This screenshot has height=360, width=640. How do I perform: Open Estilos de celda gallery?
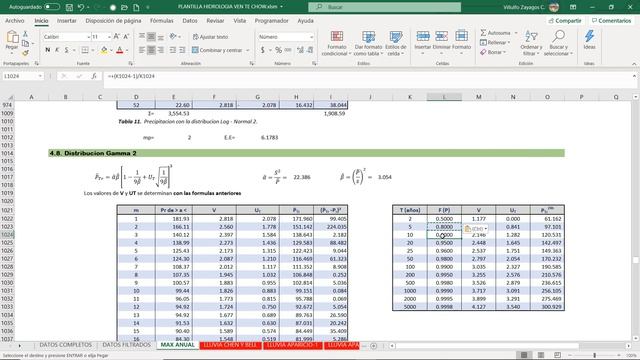[x=396, y=43]
